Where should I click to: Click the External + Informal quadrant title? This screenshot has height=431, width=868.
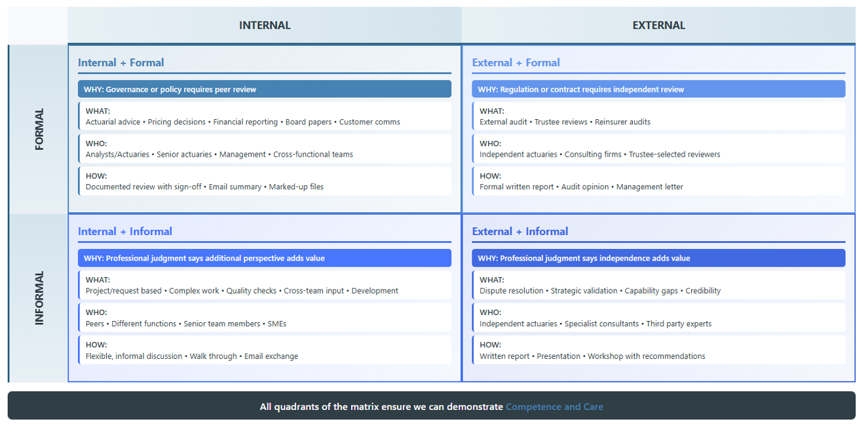[518, 231]
